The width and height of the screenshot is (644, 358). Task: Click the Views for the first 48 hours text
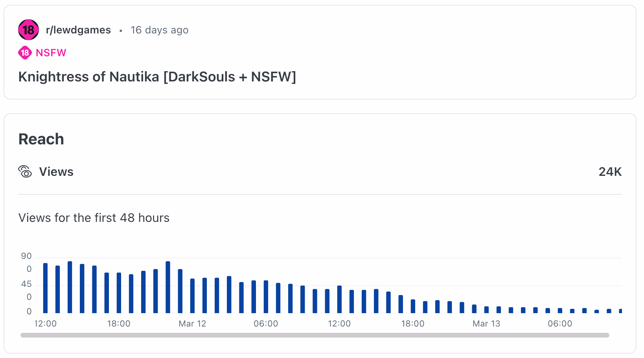[94, 218]
